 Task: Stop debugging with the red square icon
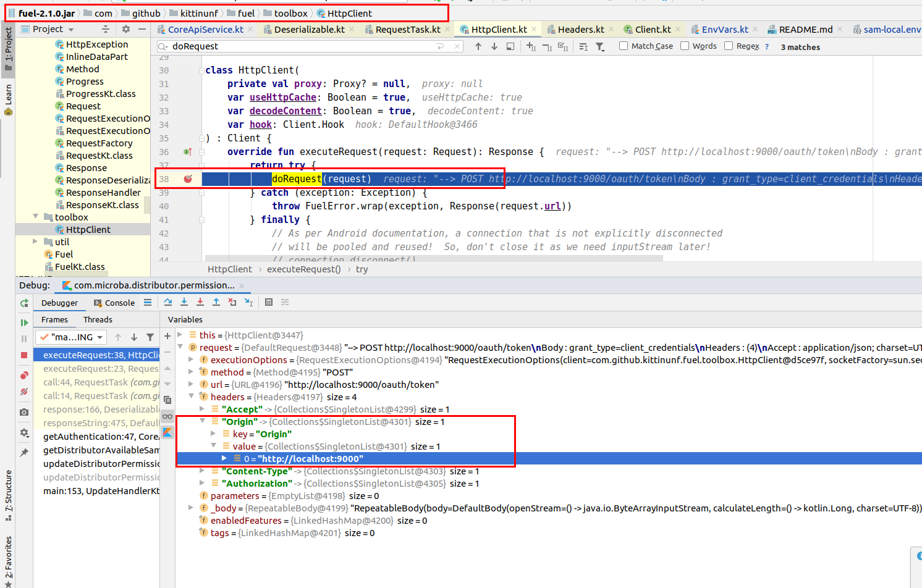tap(24, 355)
